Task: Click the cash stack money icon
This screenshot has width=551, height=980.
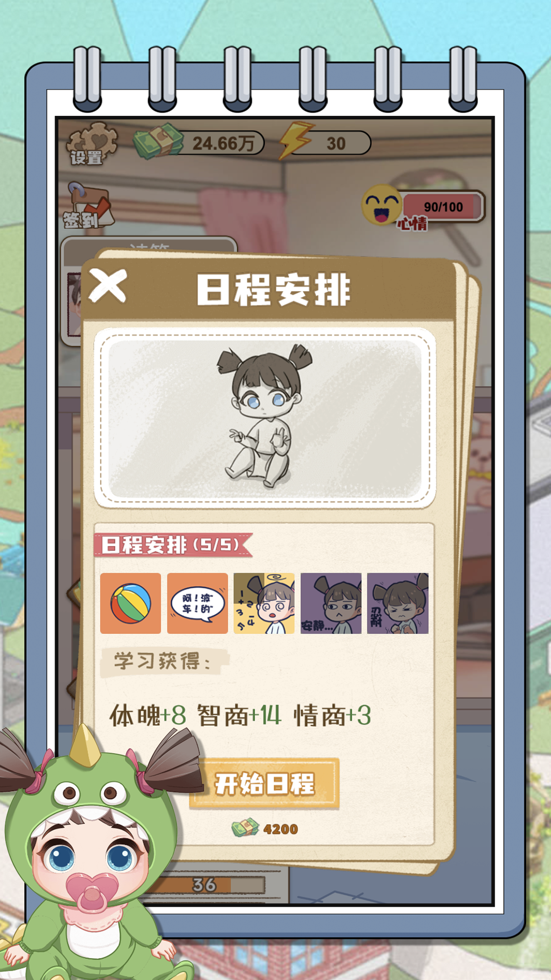Action: [158, 141]
